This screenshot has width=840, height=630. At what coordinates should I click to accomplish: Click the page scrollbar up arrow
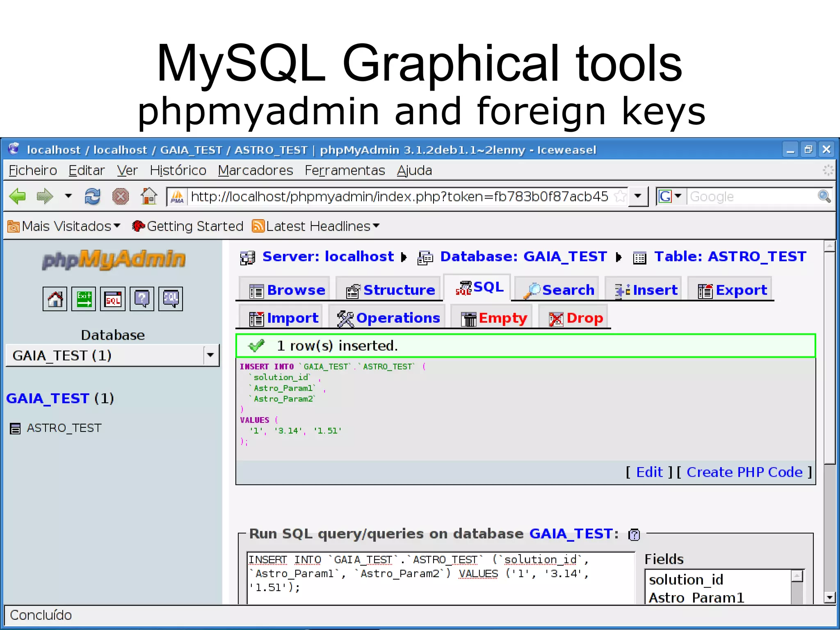pos(830,247)
